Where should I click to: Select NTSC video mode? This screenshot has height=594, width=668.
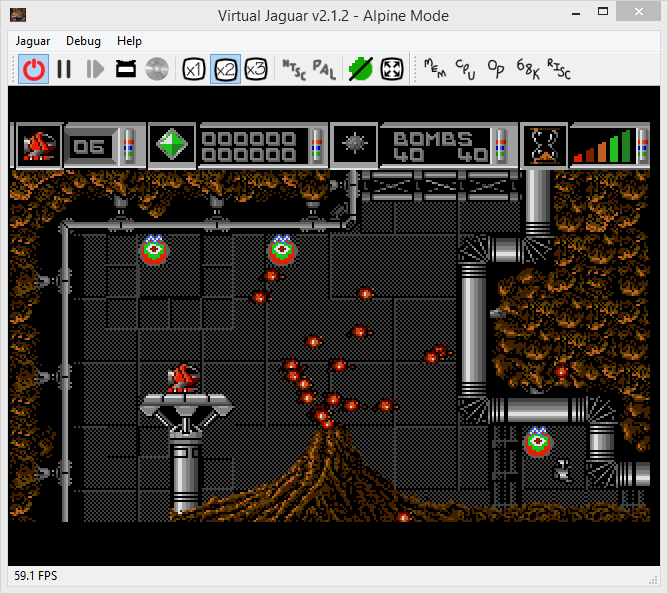(294, 69)
